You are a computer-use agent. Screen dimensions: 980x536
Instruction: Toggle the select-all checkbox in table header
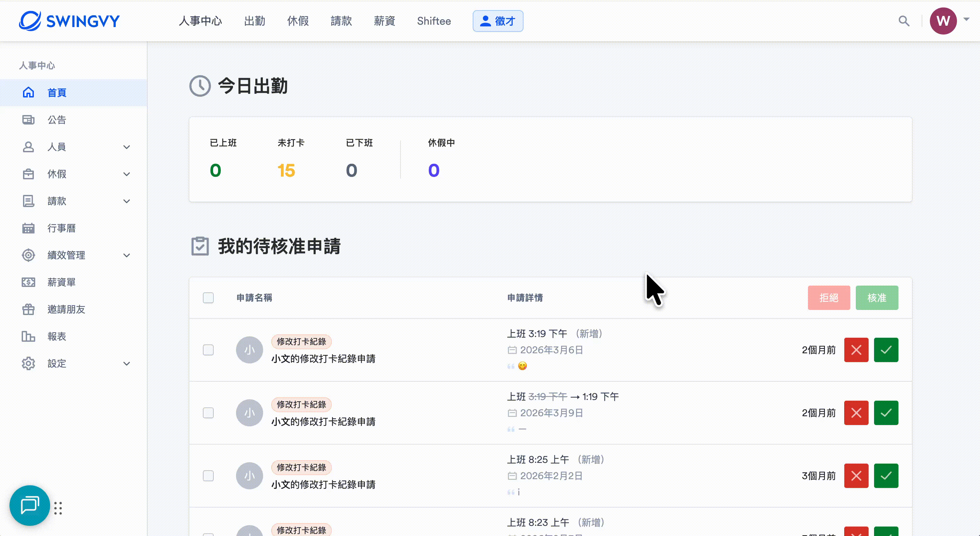point(208,298)
